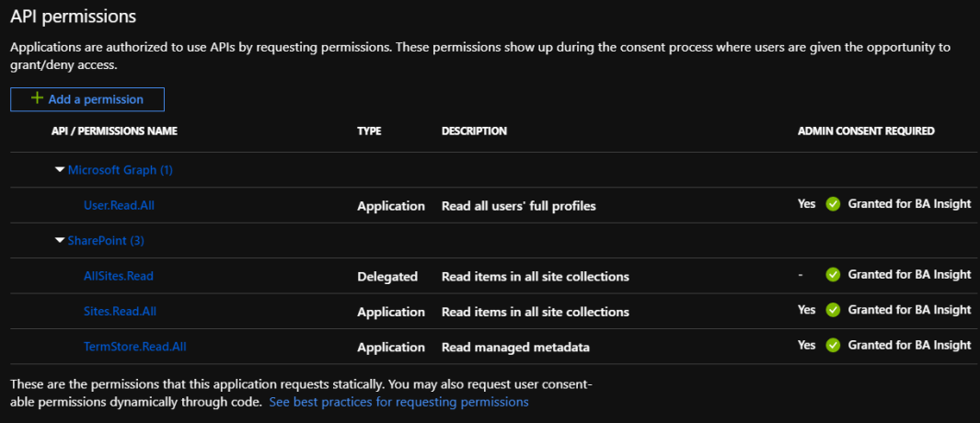Click the green plus icon for adding permission
Screen dimensions: 980x423
[x=37, y=98]
